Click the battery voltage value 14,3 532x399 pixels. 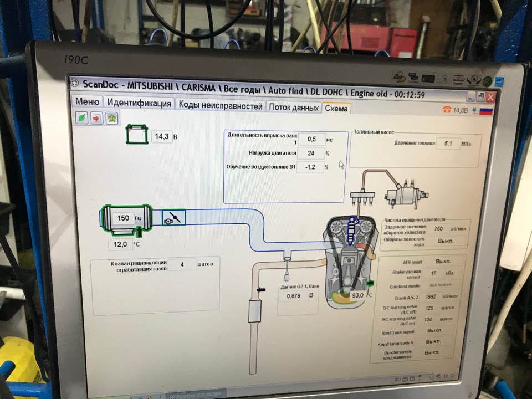pos(161,136)
